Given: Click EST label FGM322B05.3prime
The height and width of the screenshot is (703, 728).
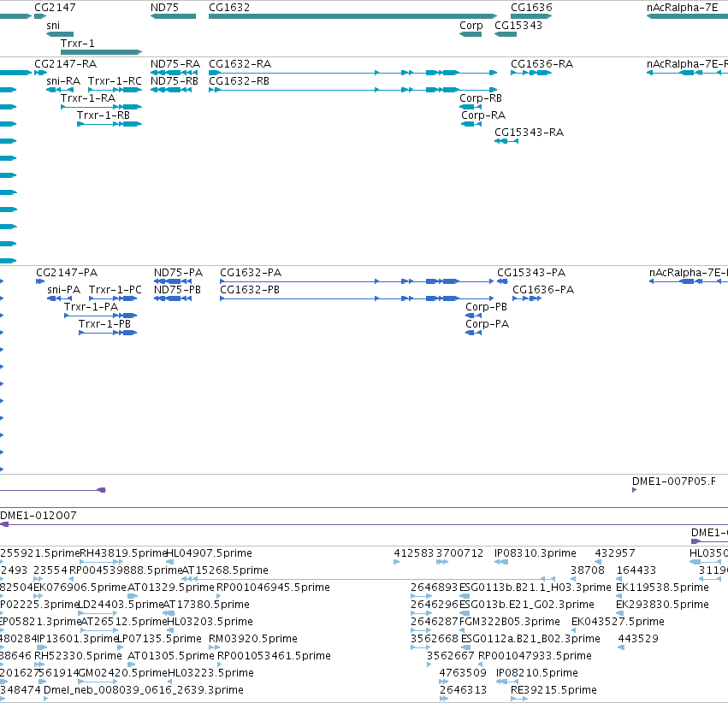Looking at the screenshot, I should [x=509, y=622].
